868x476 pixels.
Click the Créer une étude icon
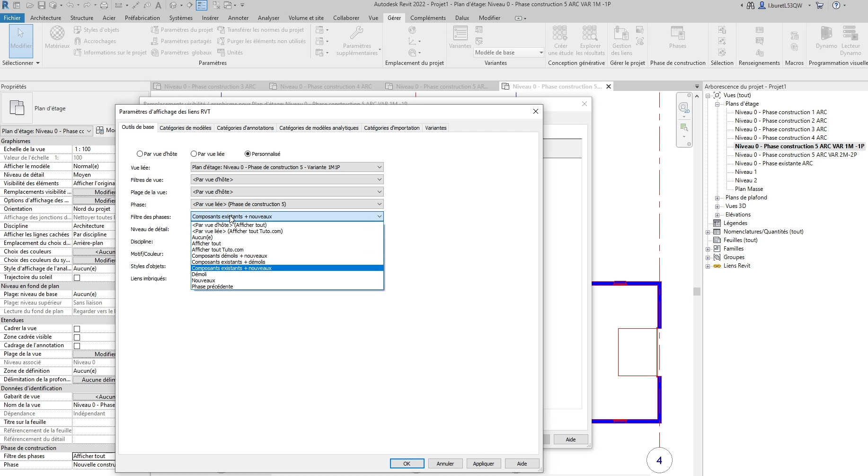(560, 34)
